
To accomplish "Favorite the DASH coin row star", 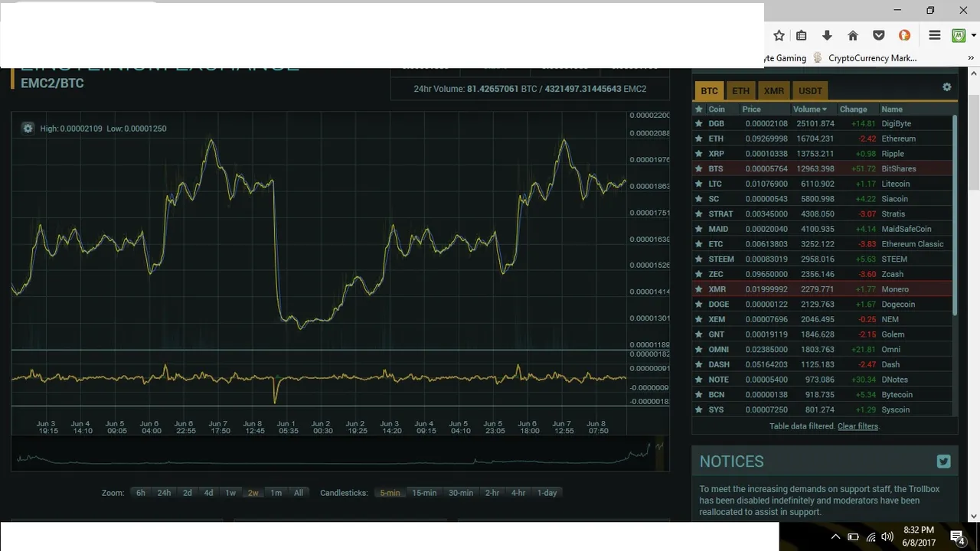I will pyautogui.click(x=698, y=364).
